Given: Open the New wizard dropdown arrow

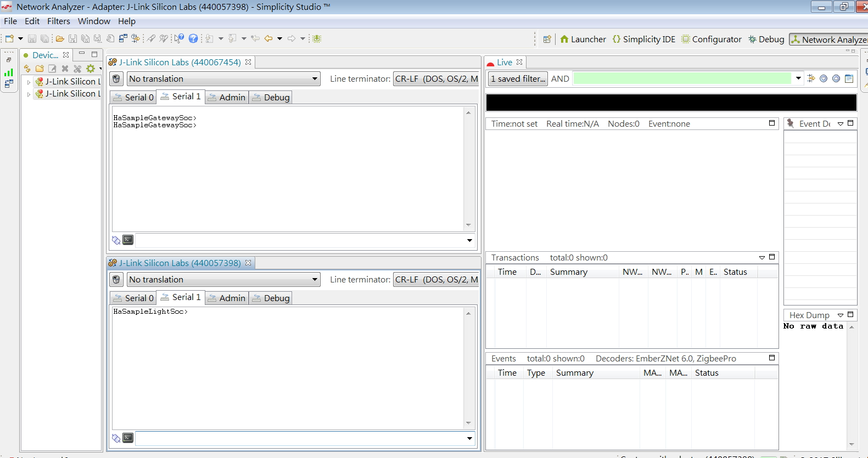Looking at the screenshot, I should 20,38.
